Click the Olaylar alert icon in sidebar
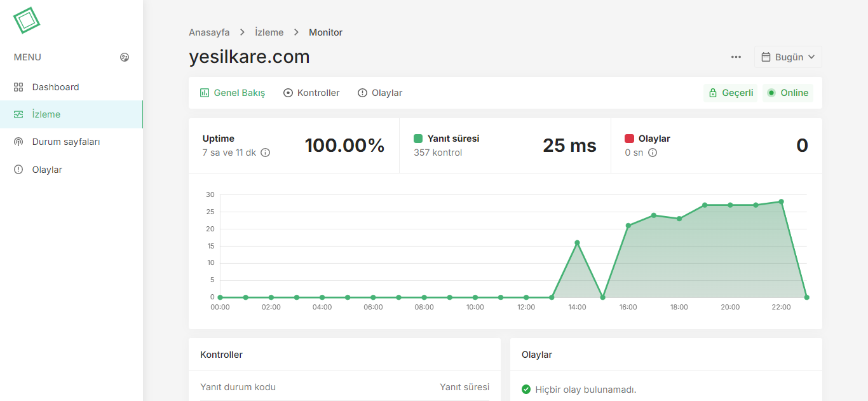The image size is (868, 401). pos(18,169)
